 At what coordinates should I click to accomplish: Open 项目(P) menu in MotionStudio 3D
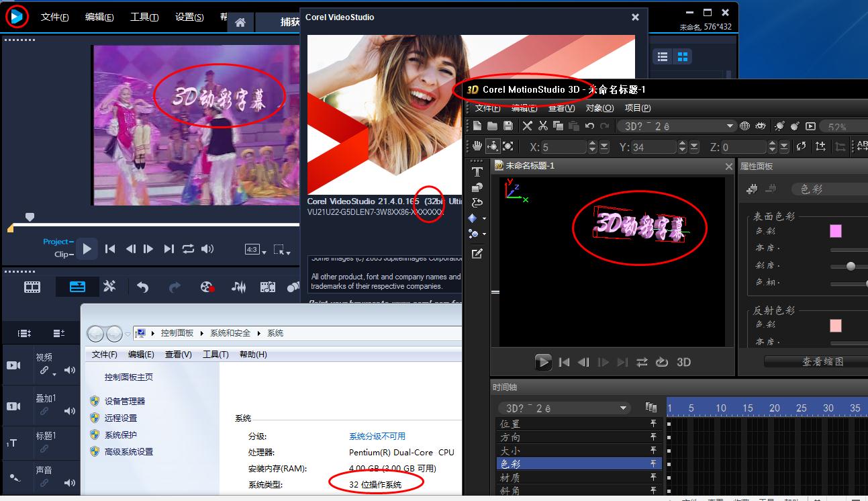(x=637, y=107)
